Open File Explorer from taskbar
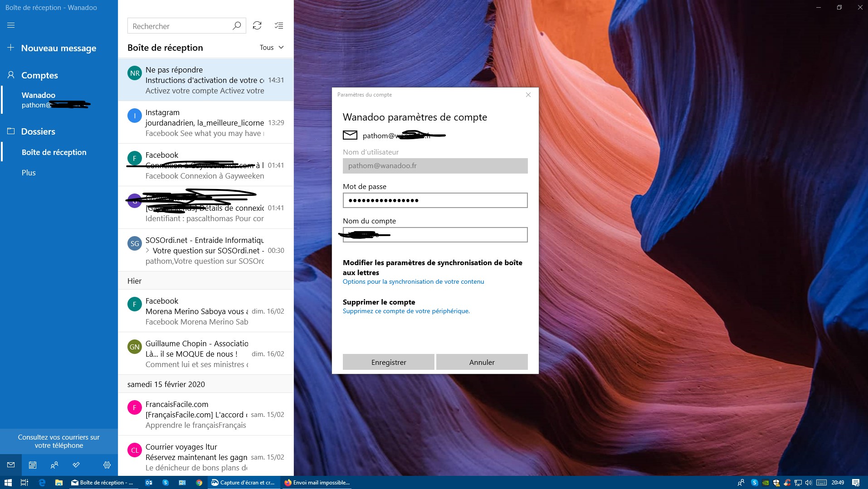The height and width of the screenshot is (489, 868). 59,483
